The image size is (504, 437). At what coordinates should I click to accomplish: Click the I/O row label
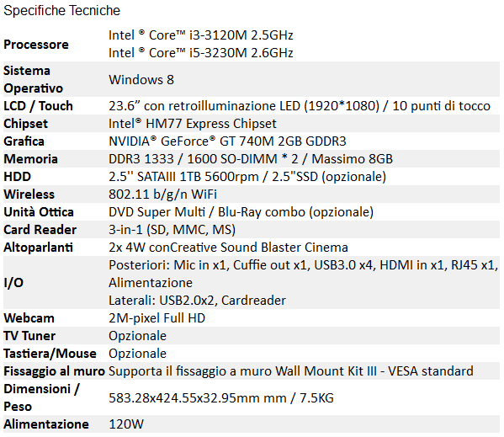[x=13, y=283]
